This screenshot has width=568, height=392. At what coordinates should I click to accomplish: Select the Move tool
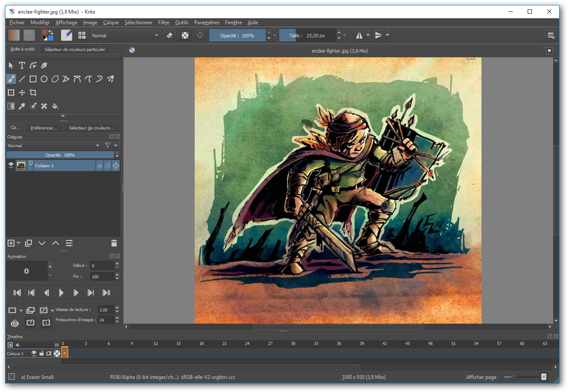tap(22, 92)
